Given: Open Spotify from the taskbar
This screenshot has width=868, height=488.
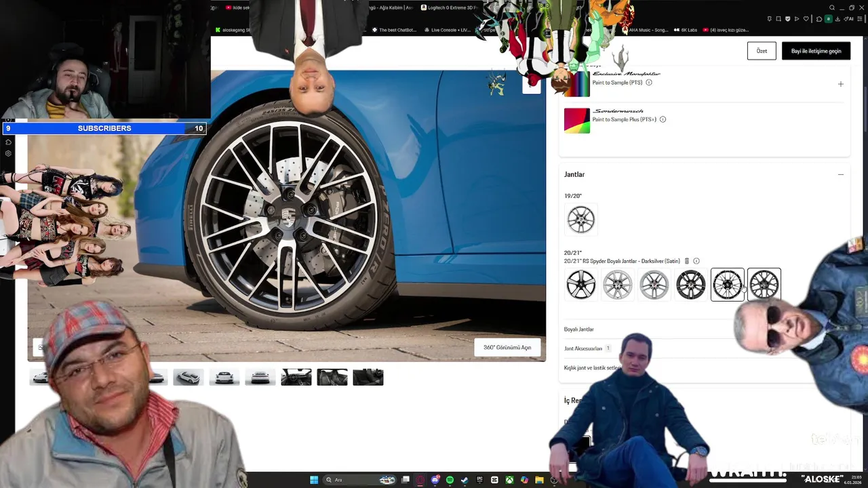Looking at the screenshot, I should click(450, 480).
